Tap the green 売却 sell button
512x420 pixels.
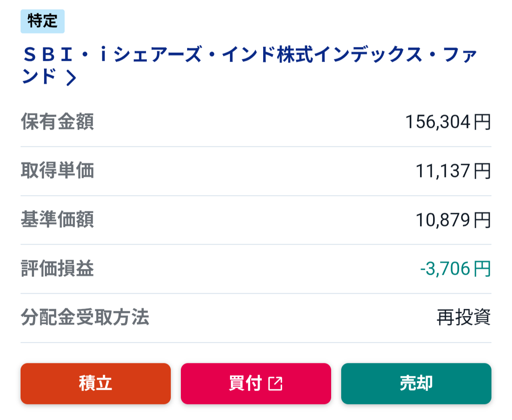pos(416,383)
